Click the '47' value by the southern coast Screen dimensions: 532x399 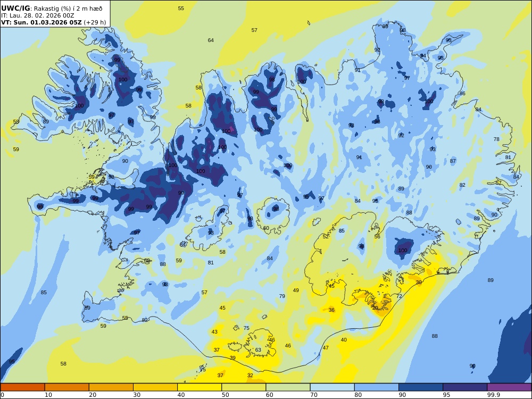(x=326, y=348)
